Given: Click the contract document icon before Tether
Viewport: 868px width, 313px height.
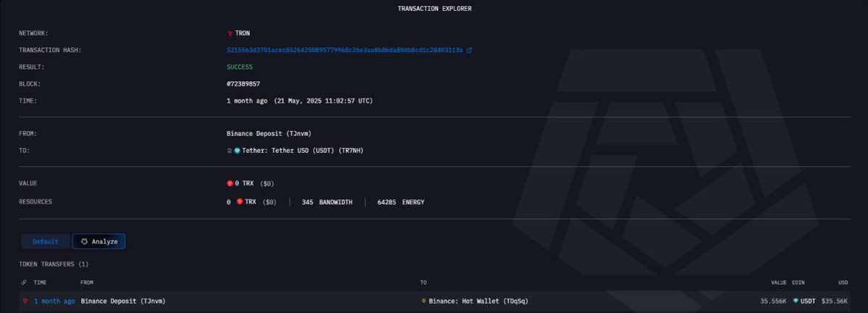Looking at the screenshot, I should pyautogui.click(x=229, y=151).
